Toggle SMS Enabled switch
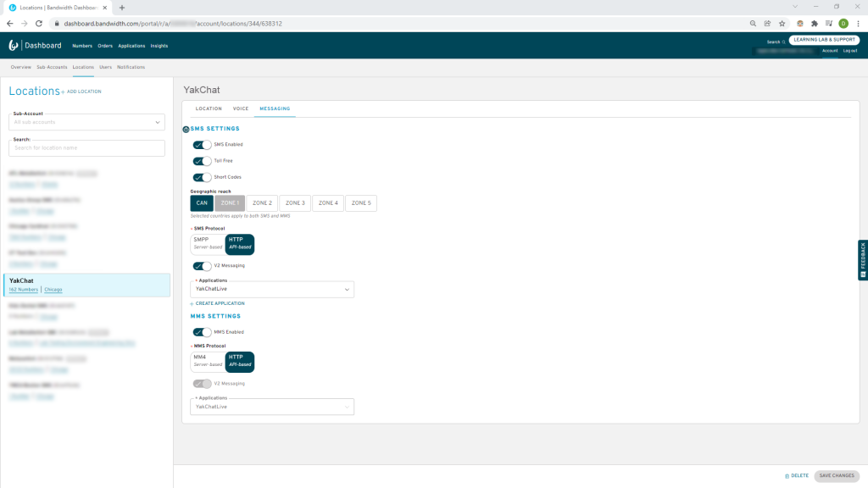This screenshot has height=488, width=868. click(202, 145)
